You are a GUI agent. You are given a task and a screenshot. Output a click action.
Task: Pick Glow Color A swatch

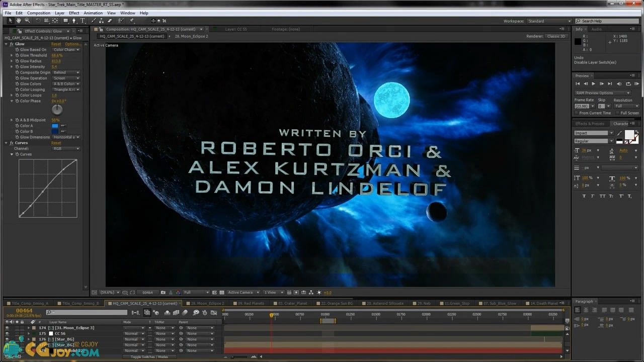pyautogui.click(x=55, y=126)
